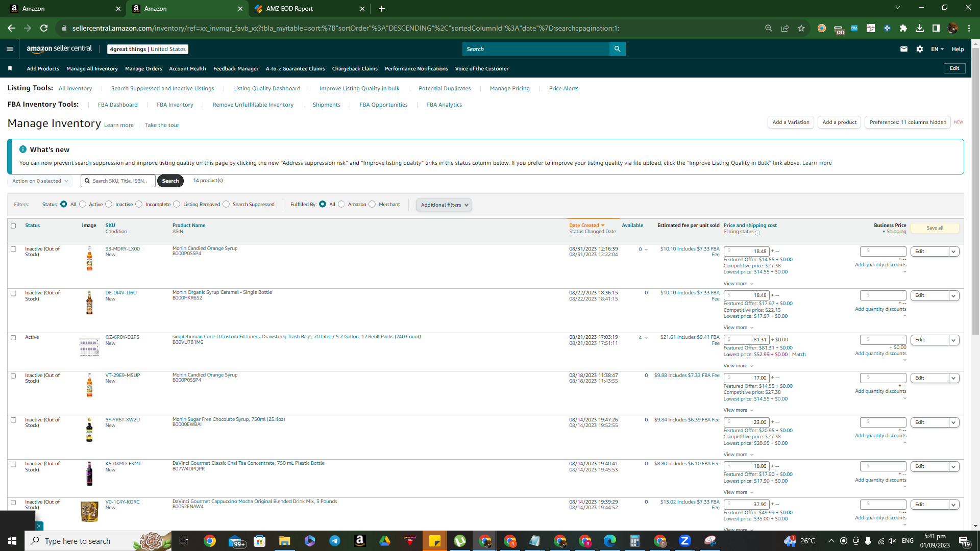Image resolution: width=980 pixels, height=551 pixels.
Task: Share this page via Chrome share icon
Action: click(x=785, y=28)
